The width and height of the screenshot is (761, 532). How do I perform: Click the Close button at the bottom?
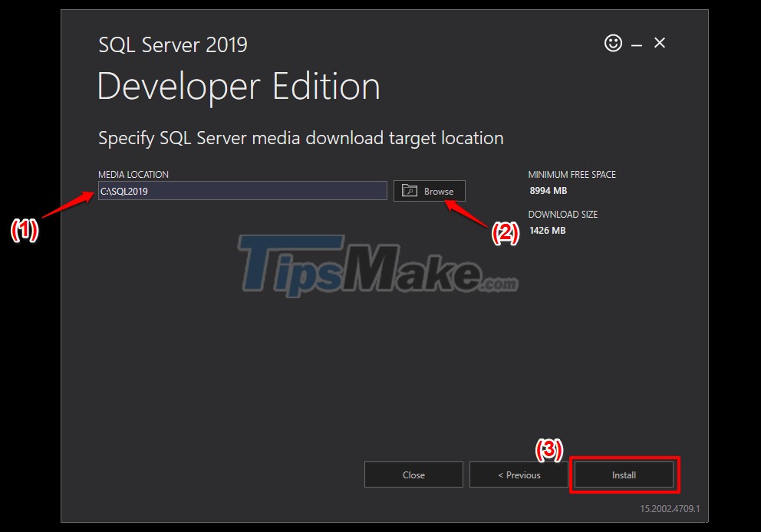point(413,475)
